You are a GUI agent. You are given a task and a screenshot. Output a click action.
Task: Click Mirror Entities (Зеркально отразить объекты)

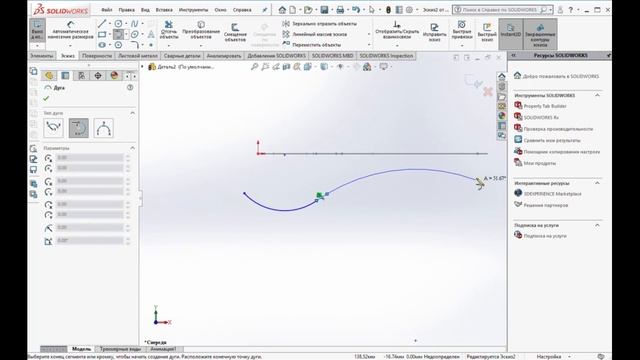point(320,24)
